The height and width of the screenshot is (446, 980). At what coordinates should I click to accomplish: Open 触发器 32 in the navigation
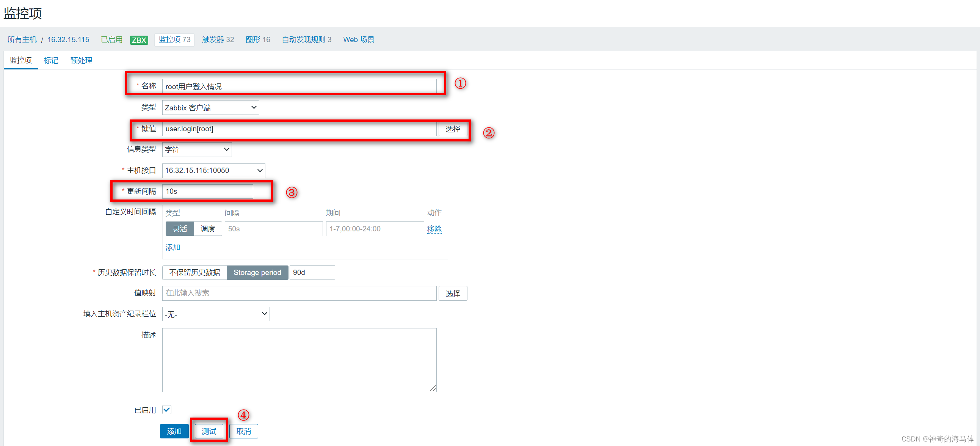218,39
